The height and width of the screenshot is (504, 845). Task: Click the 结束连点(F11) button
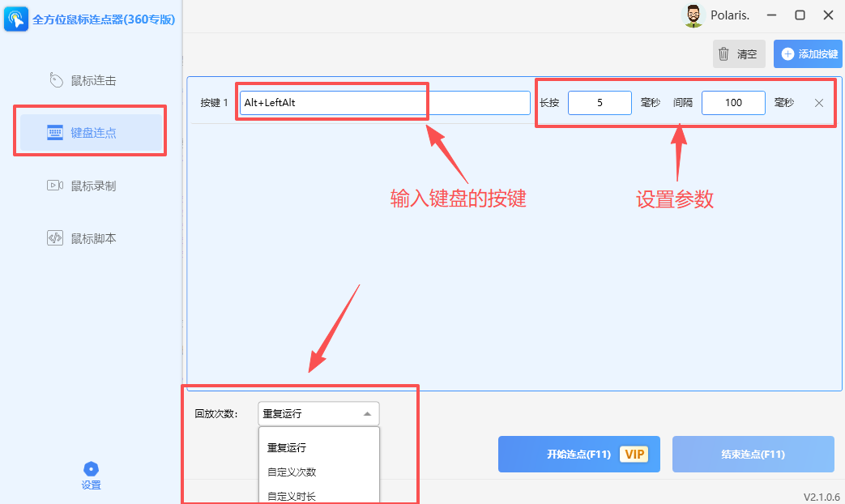pyautogui.click(x=752, y=454)
